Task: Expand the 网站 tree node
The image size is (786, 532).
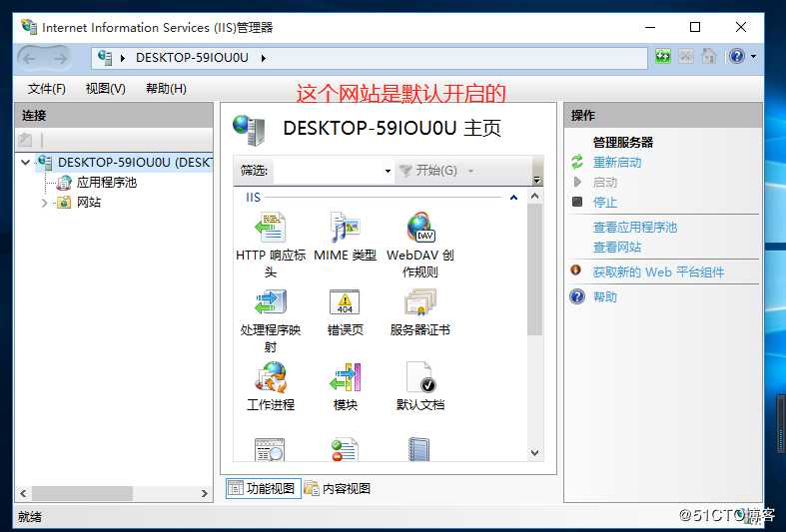Action: coord(45,203)
